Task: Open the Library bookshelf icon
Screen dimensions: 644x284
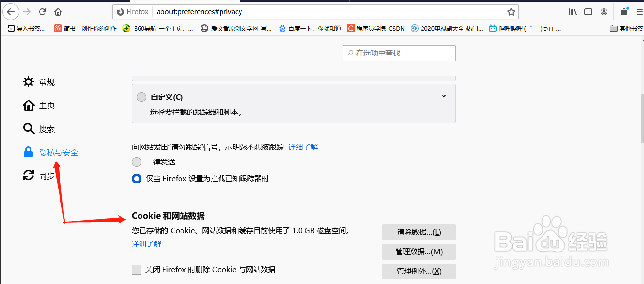Action: [573, 11]
